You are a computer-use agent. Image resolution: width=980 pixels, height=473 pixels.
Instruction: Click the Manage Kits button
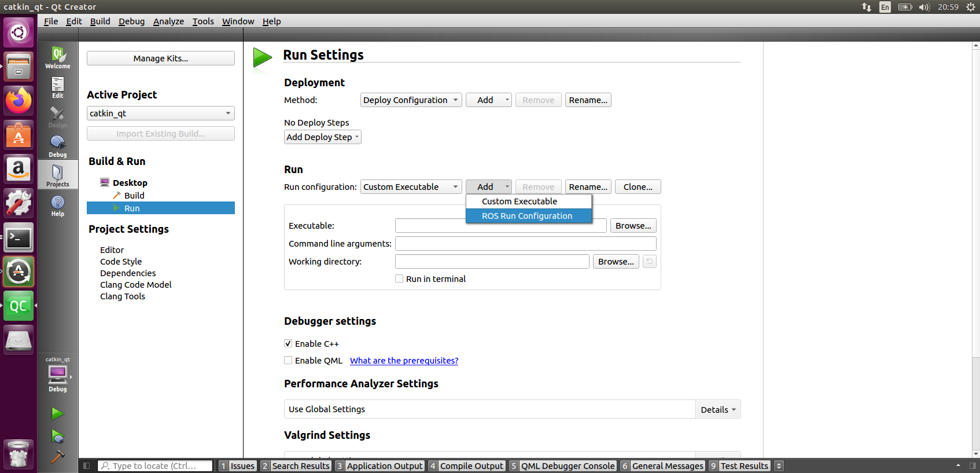tap(161, 58)
